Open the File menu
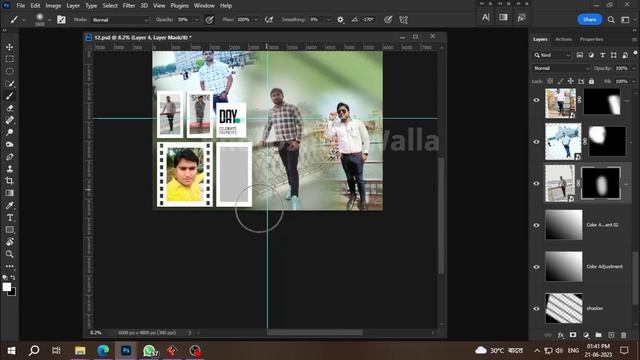 (20, 6)
